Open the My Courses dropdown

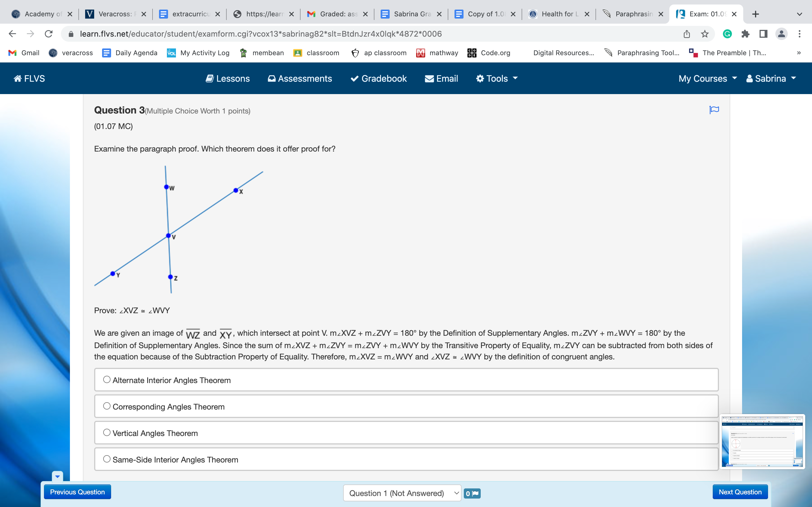pos(707,79)
